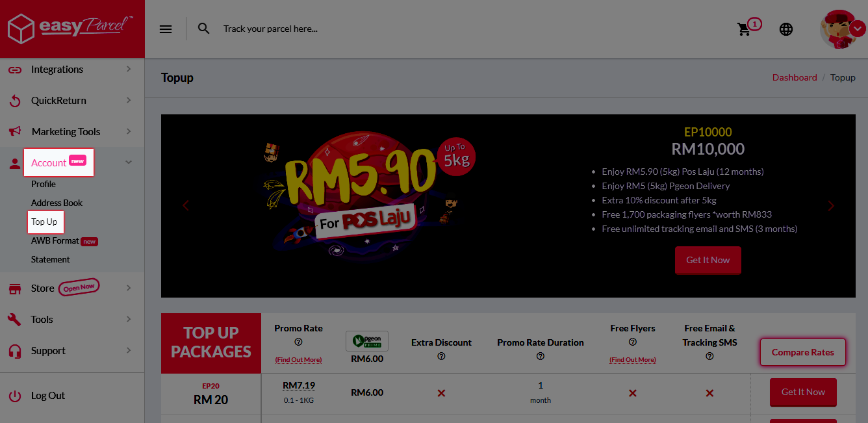Click the Log Out option
The height and width of the screenshot is (423, 868).
click(48, 396)
